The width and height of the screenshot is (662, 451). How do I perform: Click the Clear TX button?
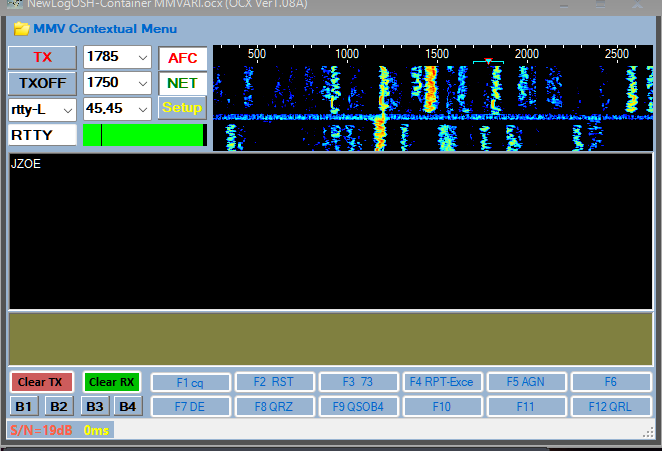41,382
